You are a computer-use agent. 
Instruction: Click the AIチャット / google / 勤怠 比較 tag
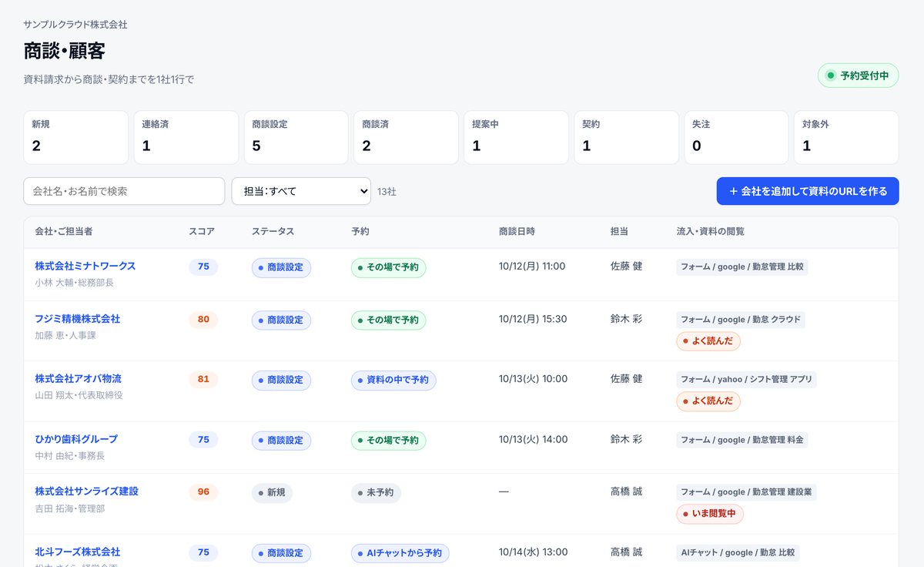738,553
